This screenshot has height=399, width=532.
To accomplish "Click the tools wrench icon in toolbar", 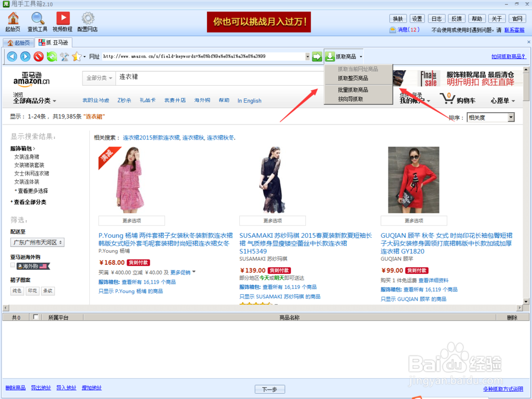I will 64,57.
